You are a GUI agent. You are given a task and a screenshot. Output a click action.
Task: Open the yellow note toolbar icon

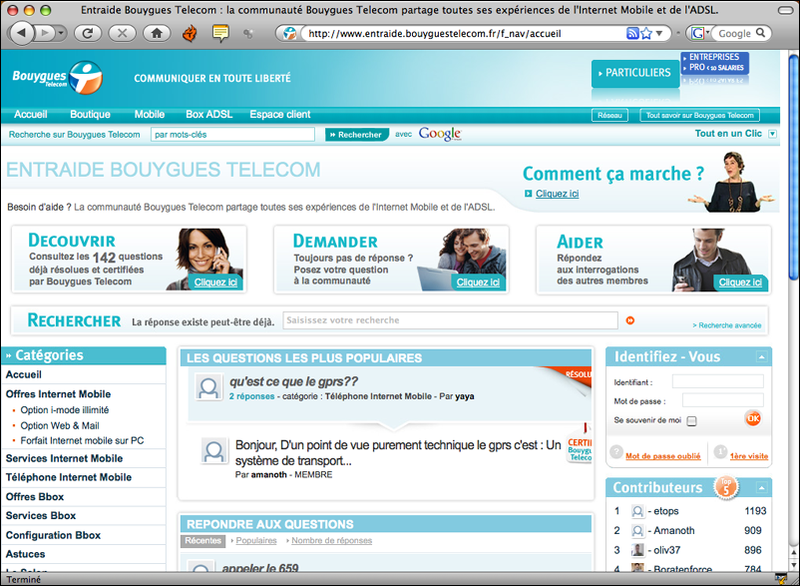pyautogui.click(x=220, y=33)
